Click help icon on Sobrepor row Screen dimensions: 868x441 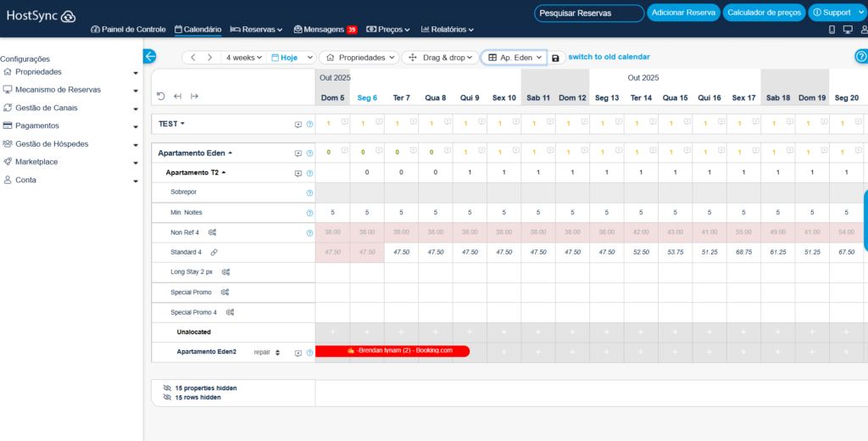[309, 193]
